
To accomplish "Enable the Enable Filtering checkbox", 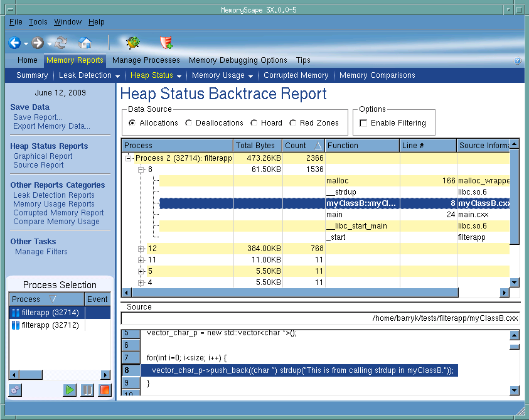I will pos(363,123).
